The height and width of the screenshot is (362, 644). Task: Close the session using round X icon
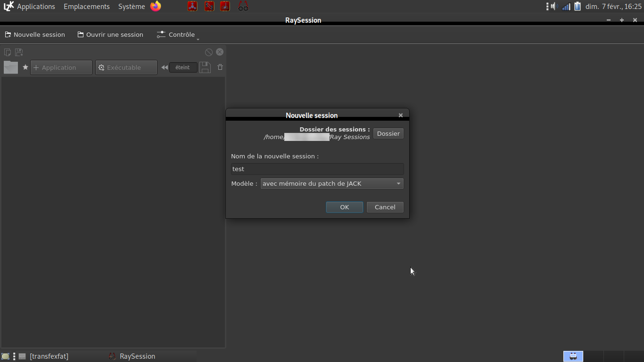220,52
